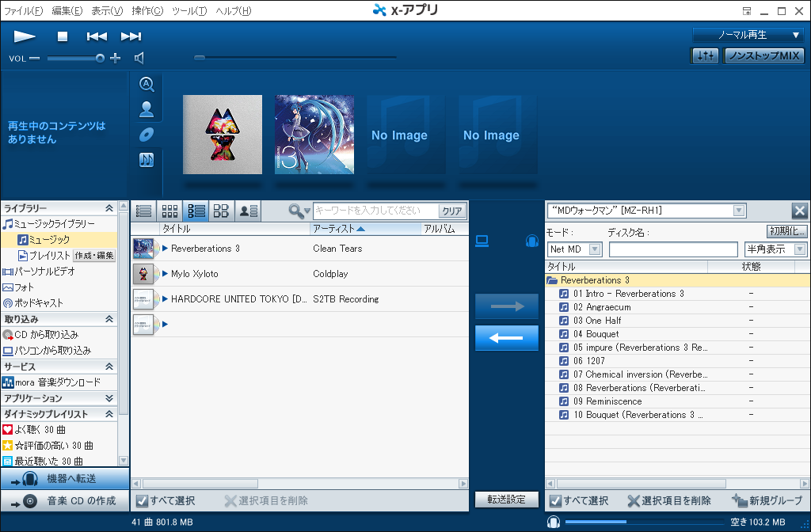Click the 作成・編集 playlist button
This screenshot has width=811, height=532.
94,256
